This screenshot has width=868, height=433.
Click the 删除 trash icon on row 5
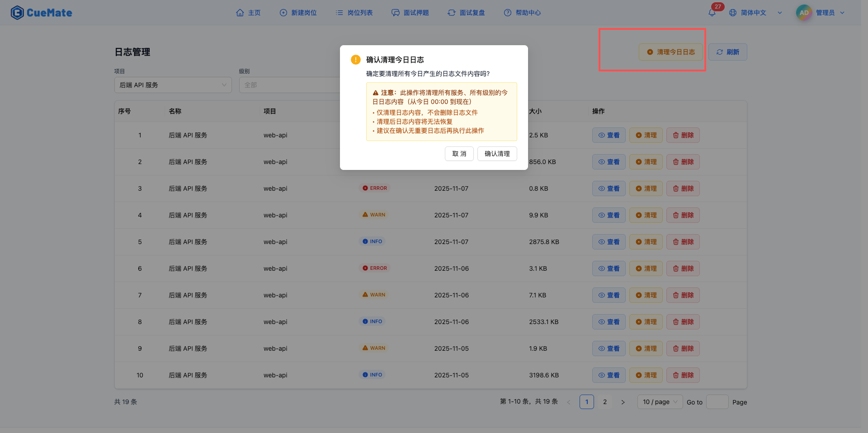[675, 242]
